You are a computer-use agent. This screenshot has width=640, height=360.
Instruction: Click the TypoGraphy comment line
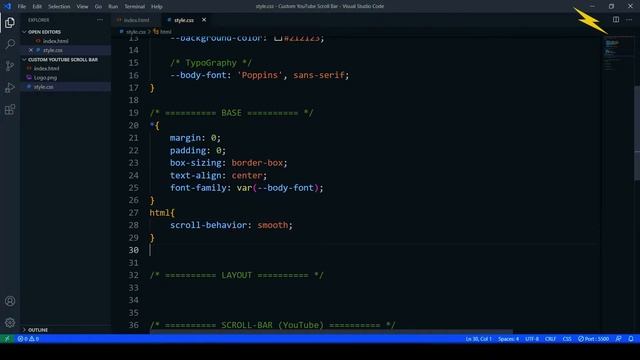(211, 63)
